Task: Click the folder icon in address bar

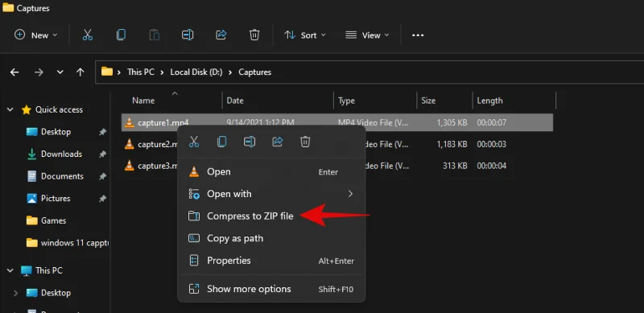Action: point(107,72)
